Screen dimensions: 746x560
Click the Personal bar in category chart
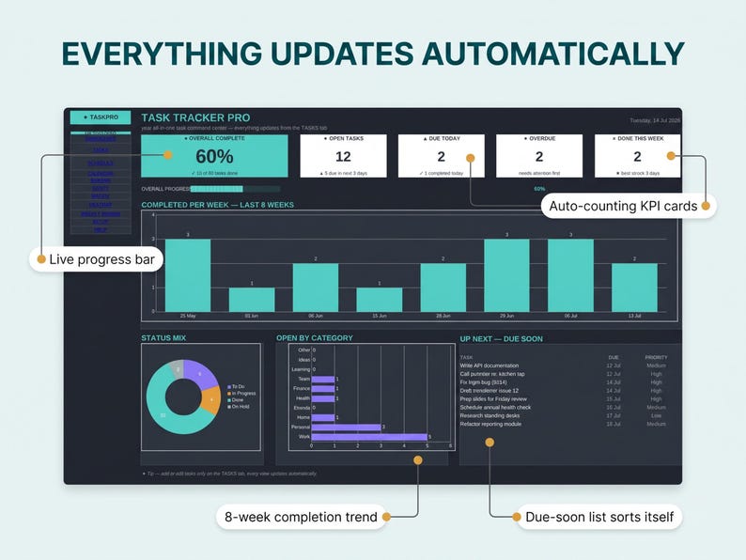point(347,428)
